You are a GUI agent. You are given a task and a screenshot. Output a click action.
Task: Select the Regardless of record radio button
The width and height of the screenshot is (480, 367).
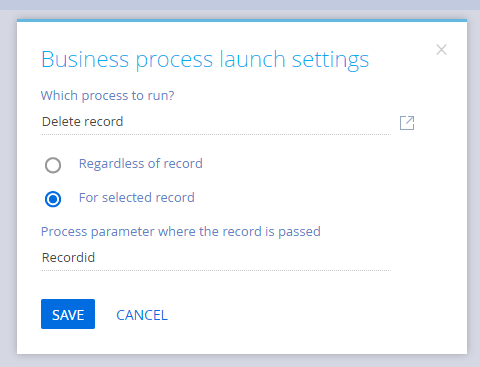coord(53,165)
